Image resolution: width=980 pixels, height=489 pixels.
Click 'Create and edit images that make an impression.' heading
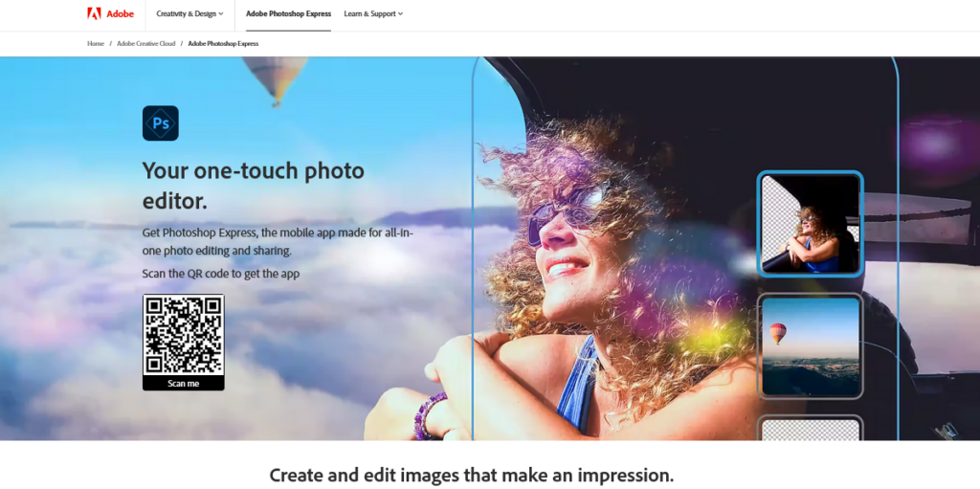[x=471, y=475]
